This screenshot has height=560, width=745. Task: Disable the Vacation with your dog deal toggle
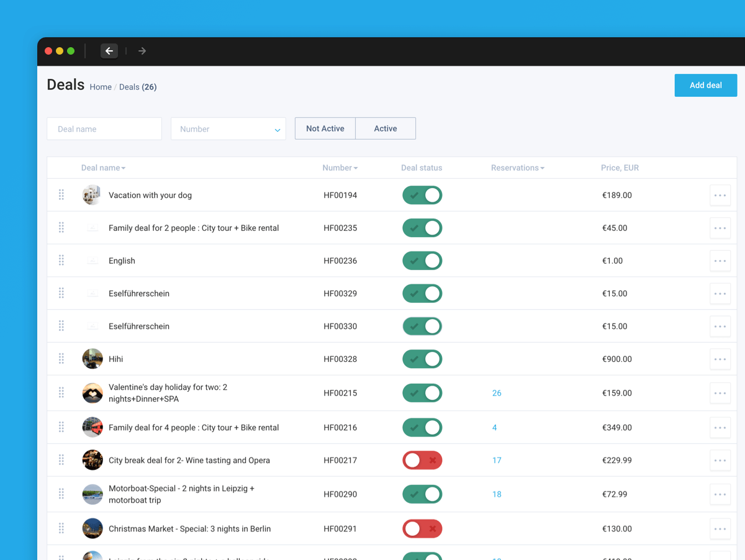pyautogui.click(x=422, y=195)
